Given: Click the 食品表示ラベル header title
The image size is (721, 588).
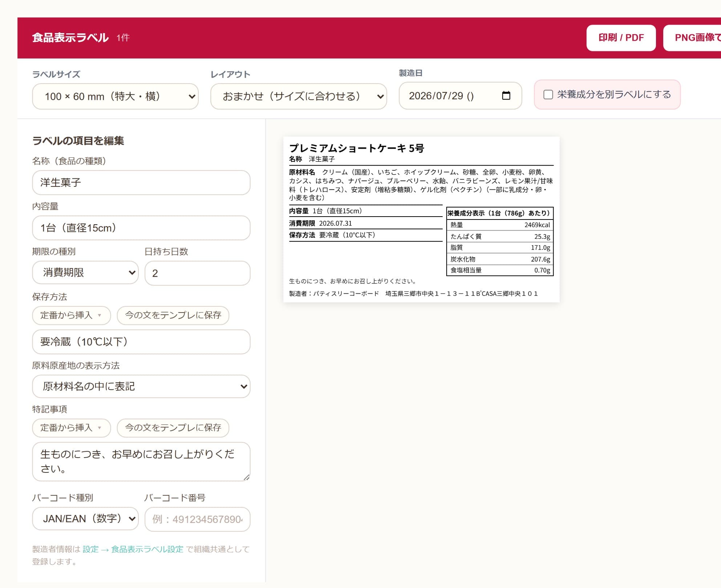Looking at the screenshot, I should pyautogui.click(x=70, y=37).
